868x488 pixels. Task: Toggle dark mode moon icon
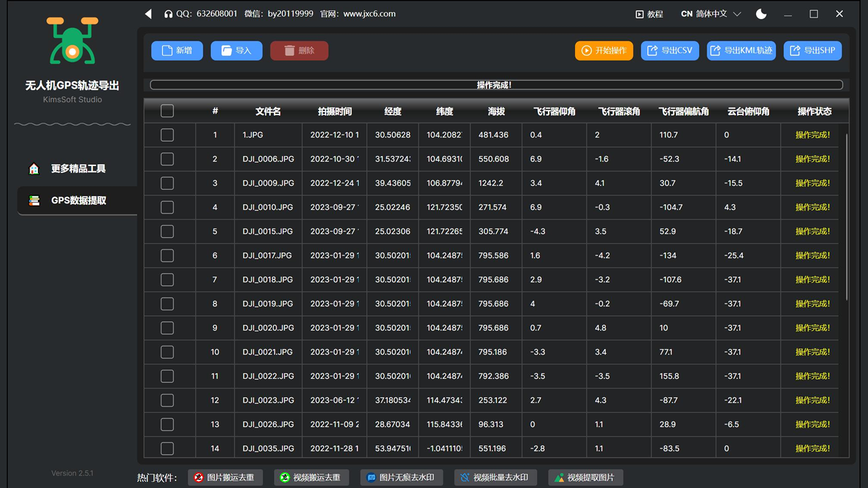coord(762,14)
